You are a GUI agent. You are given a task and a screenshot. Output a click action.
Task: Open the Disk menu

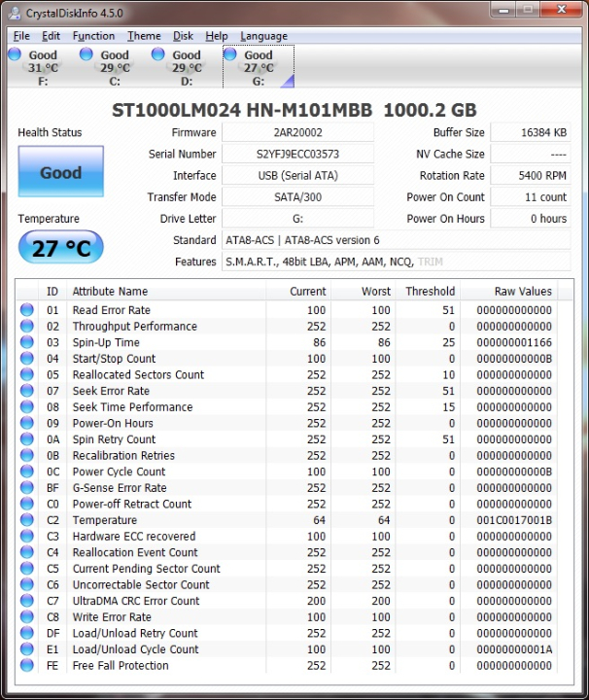click(183, 36)
